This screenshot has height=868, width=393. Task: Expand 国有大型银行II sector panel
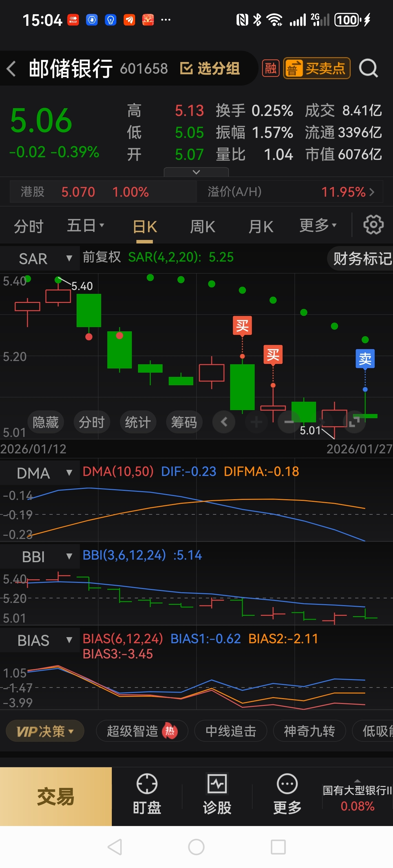pyautogui.click(x=357, y=797)
